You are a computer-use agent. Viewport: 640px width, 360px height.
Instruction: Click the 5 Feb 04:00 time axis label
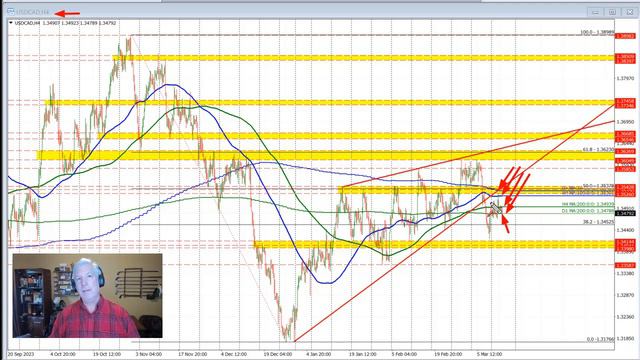(404, 354)
